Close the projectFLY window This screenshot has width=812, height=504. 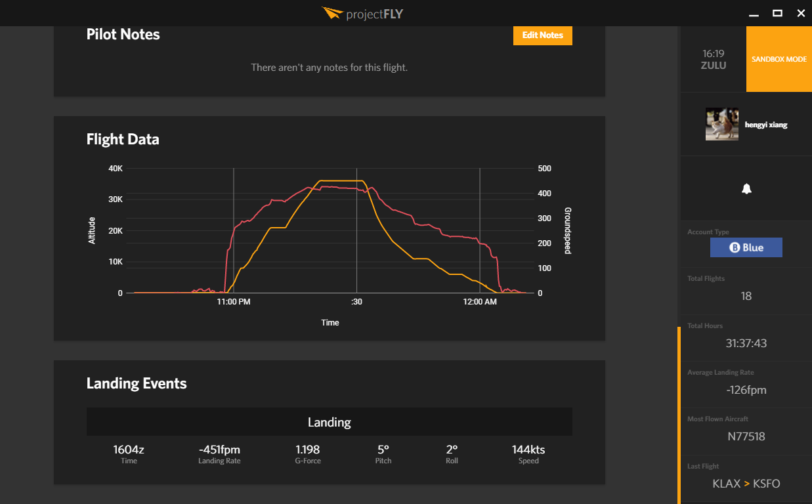pos(800,13)
